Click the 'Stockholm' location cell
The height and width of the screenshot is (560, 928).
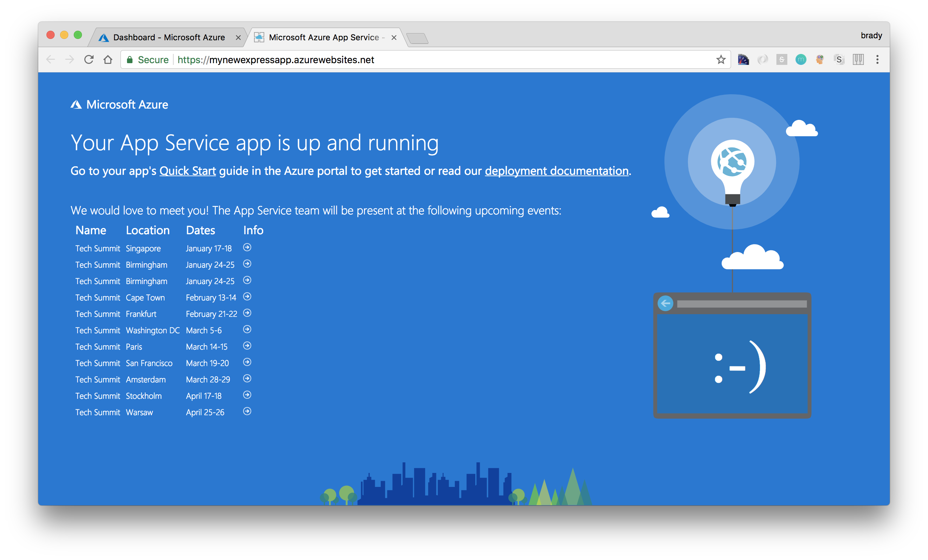tap(144, 396)
